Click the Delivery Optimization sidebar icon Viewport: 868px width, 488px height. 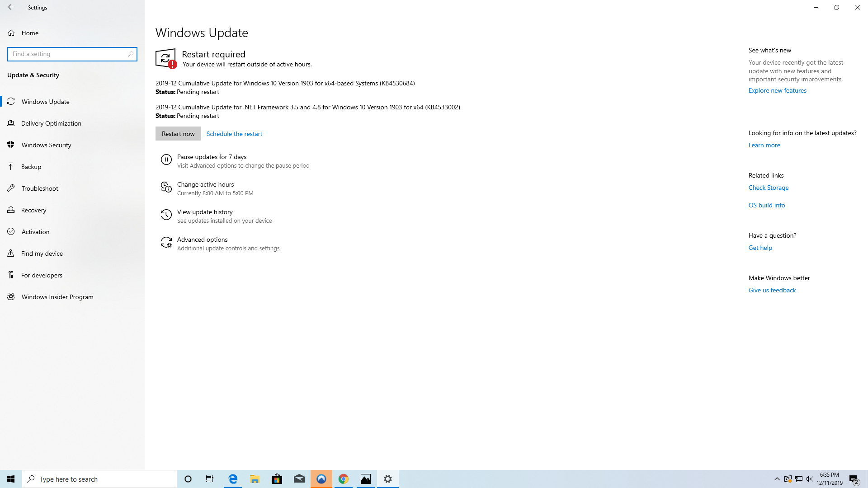[11, 123]
